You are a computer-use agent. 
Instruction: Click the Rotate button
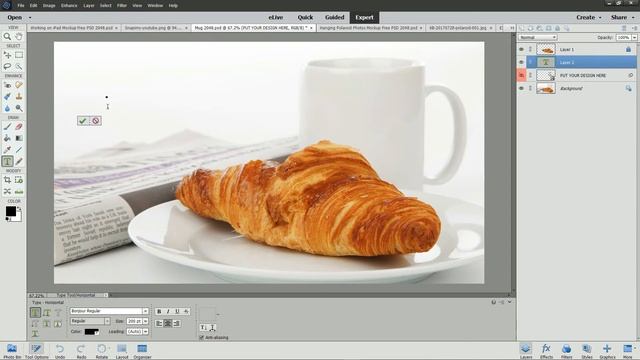(102, 351)
